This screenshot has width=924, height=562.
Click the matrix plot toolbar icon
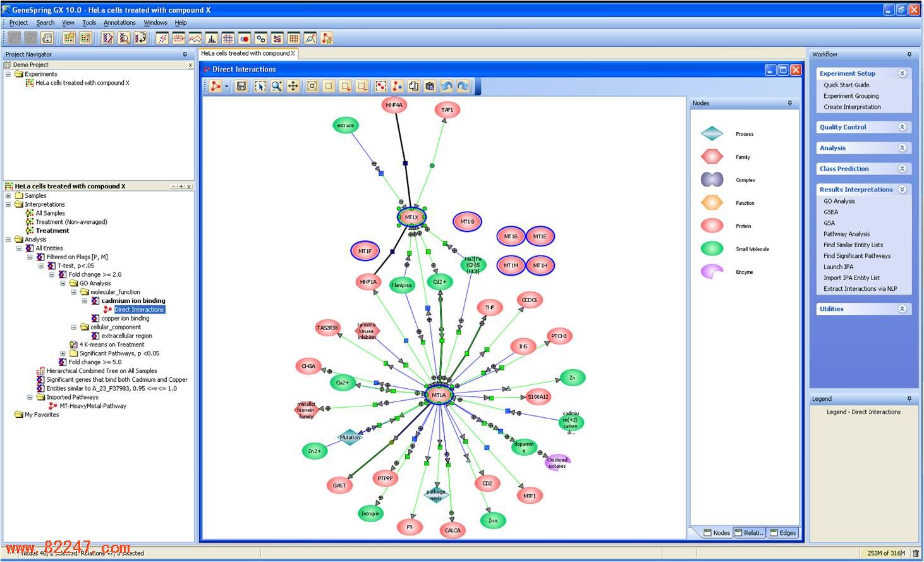[x=228, y=39]
